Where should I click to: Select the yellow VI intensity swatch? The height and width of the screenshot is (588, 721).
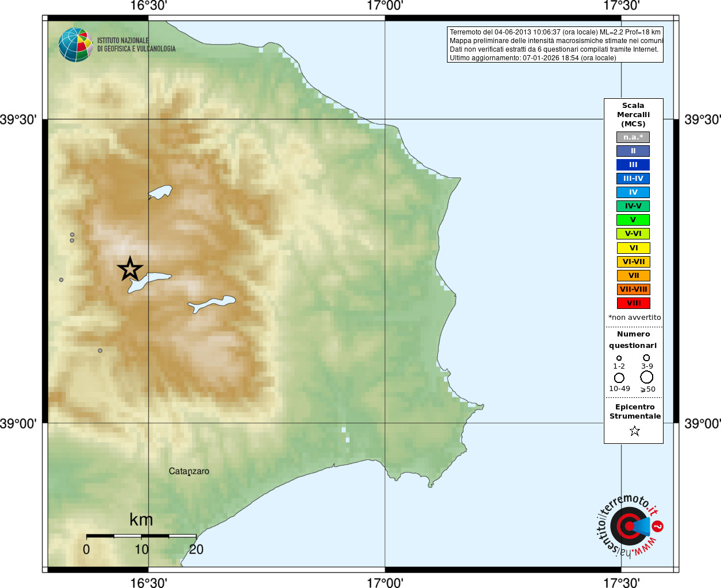pos(633,248)
